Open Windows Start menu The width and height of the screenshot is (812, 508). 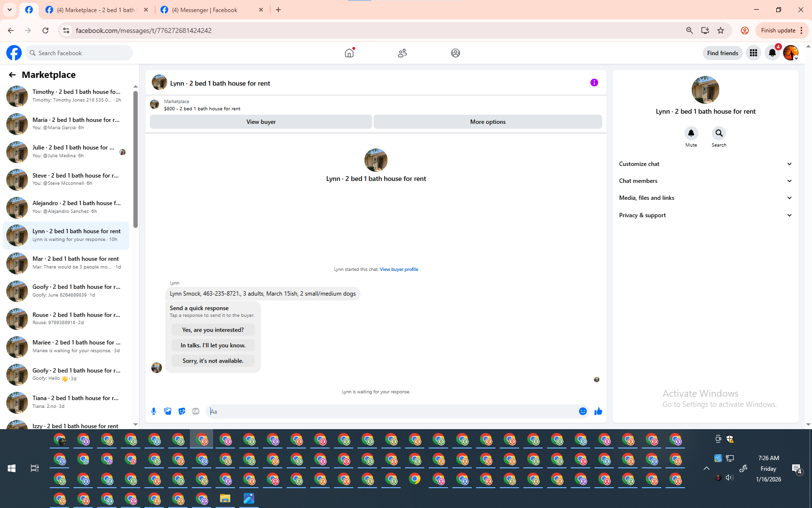pos(12,468)
